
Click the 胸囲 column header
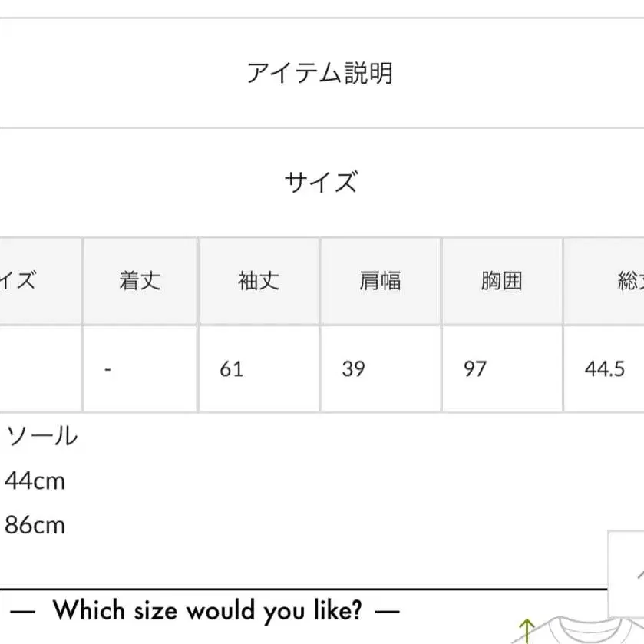501,281
